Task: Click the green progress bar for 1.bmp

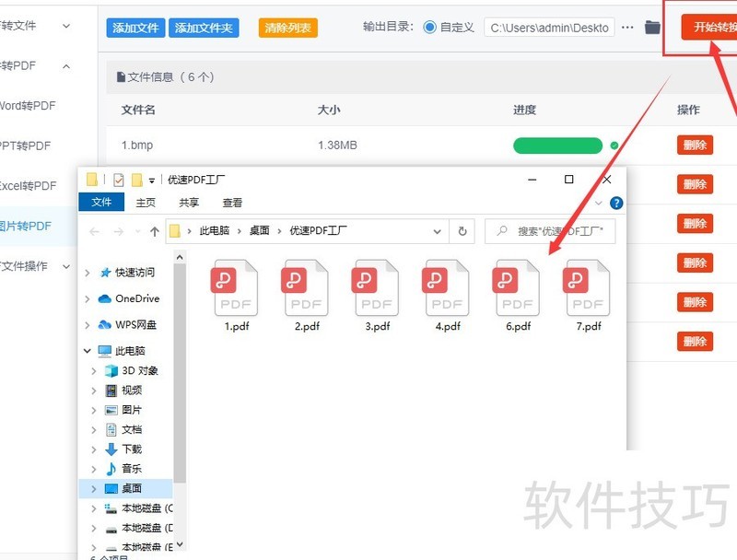Action: [557, 146]
